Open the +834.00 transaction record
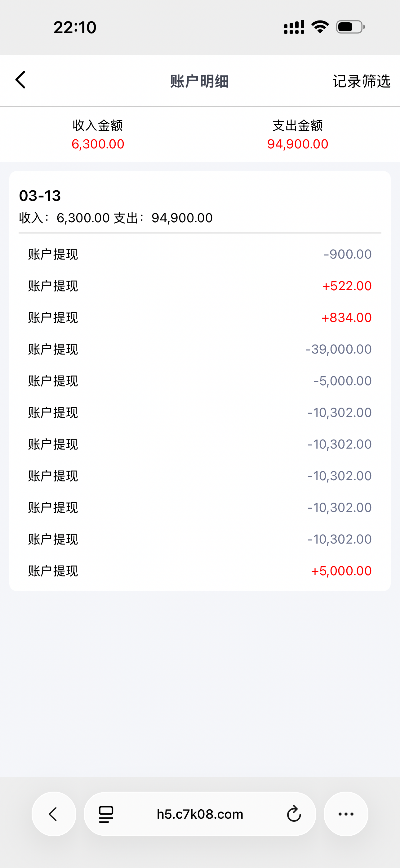The image size is (400, 868). pos(200,318)
